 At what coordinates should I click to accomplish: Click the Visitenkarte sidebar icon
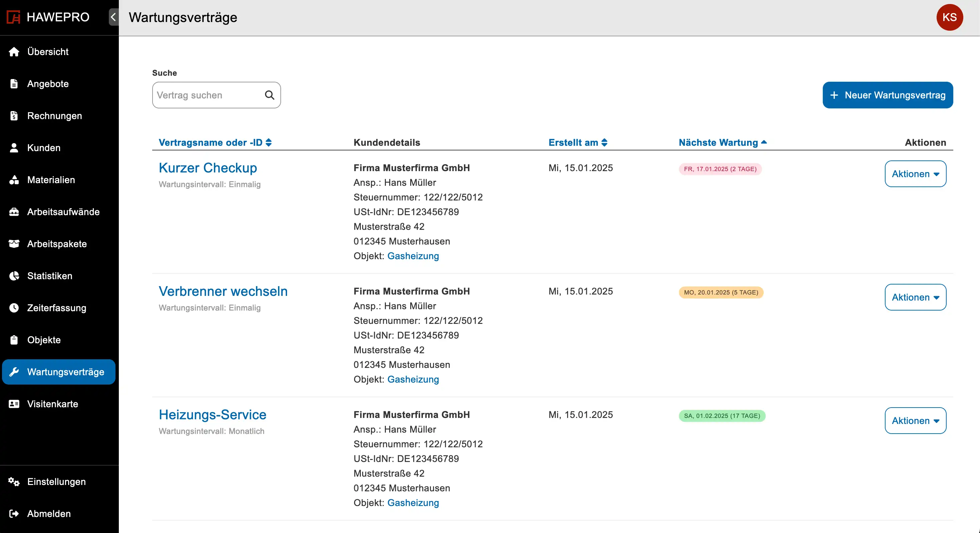tap(14, 404)
